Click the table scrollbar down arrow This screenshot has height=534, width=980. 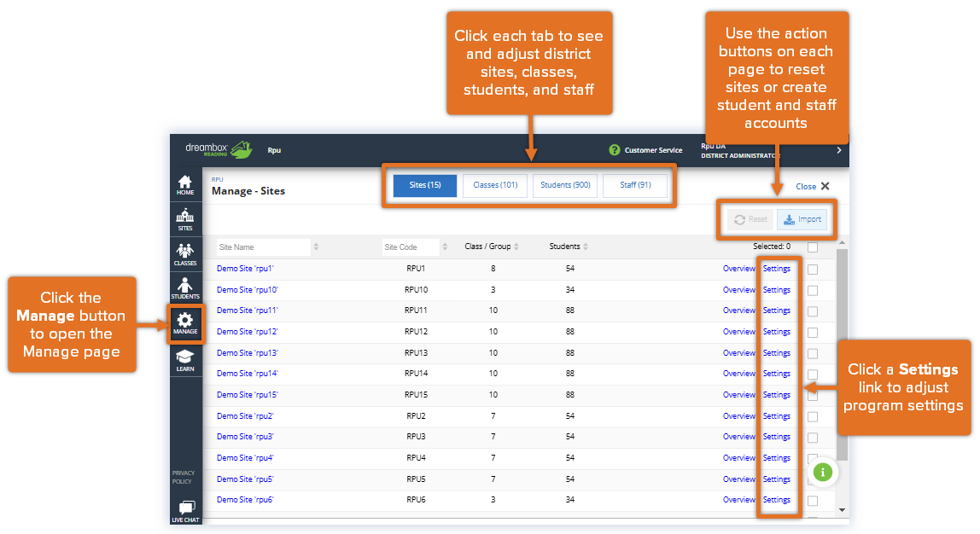842,510
